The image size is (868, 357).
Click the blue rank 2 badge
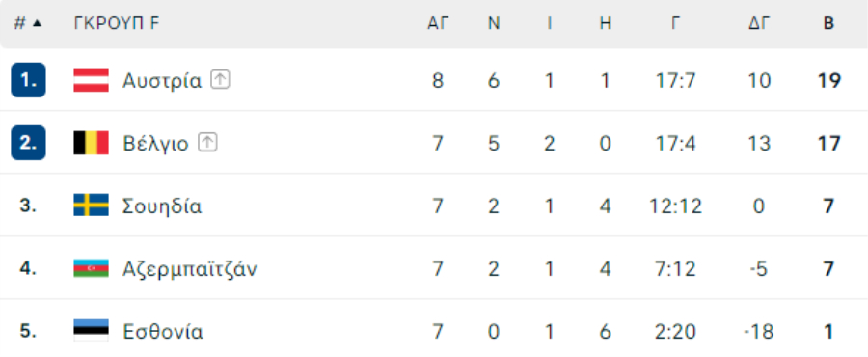tap(28, 143)
